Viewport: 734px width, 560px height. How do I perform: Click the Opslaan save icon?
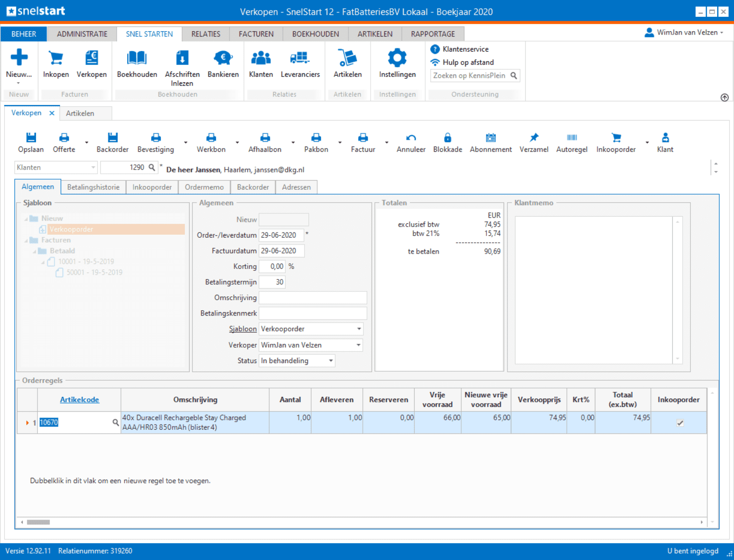tap(31, 138)
